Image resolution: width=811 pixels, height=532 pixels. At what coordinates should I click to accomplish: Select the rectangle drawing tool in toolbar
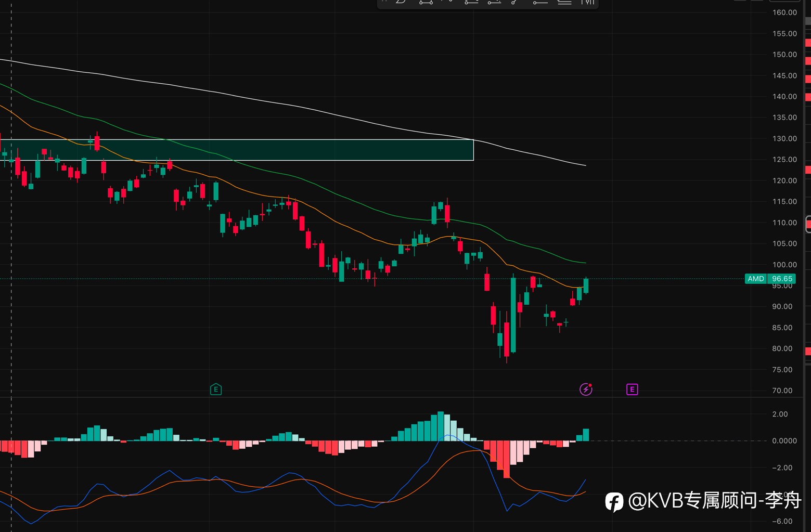click(x=426, y=3)
